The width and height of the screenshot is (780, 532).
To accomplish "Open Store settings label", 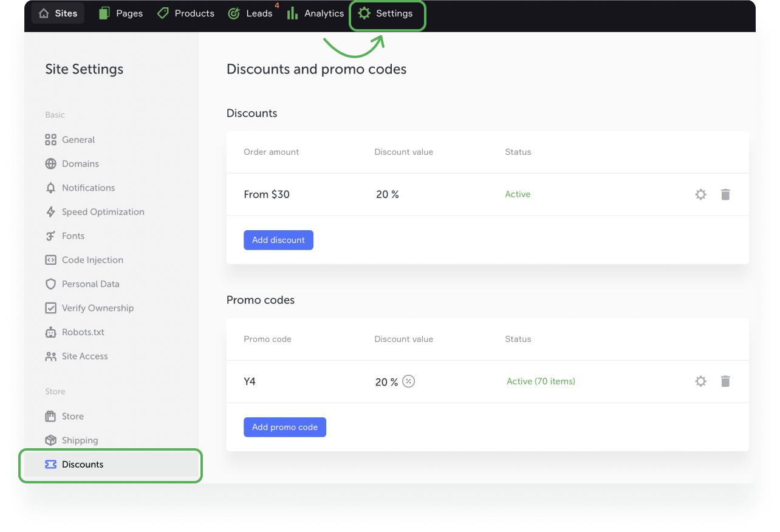I will [73, 416].
